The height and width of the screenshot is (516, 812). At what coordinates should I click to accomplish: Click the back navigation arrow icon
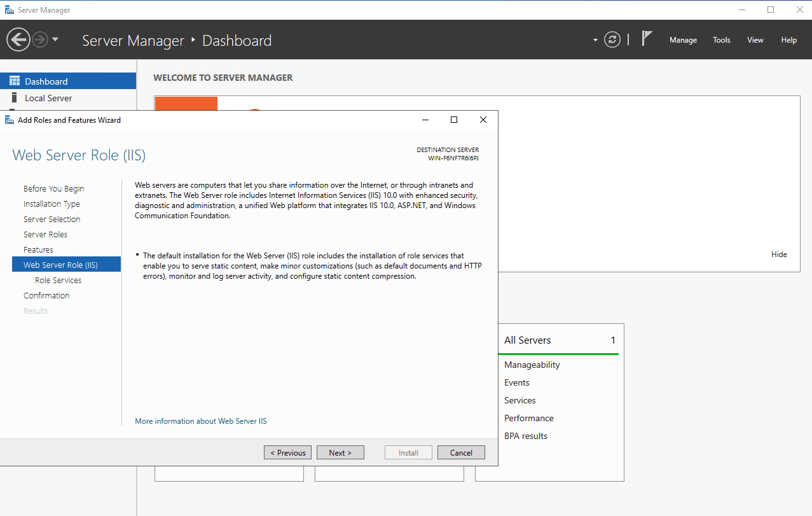[18, 40]
